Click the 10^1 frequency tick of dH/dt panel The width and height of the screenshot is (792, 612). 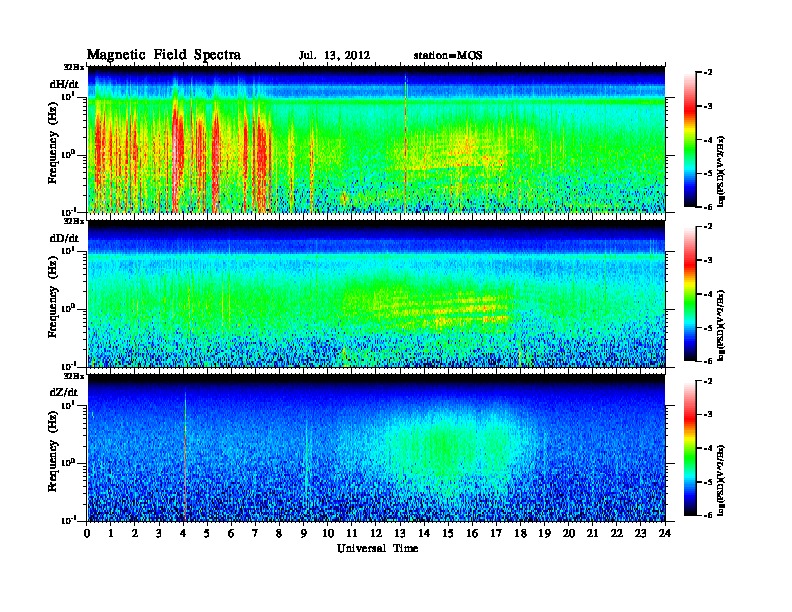point(67,96)
